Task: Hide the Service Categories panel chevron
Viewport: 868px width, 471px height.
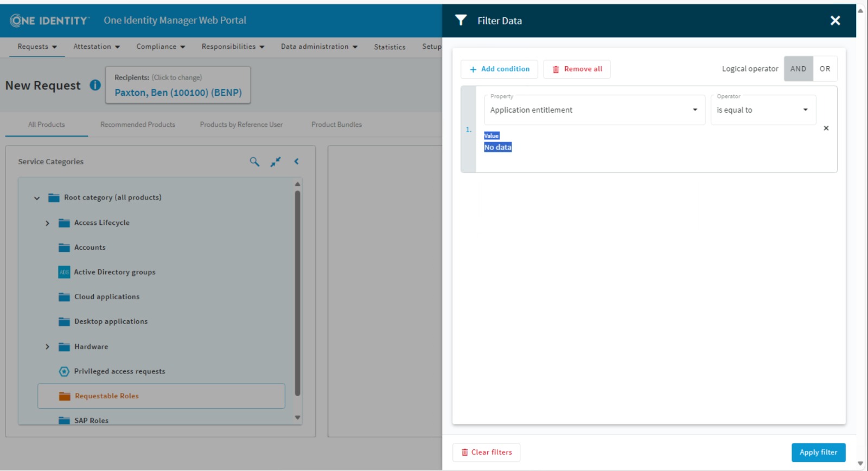Action: pyautogui.click(x=296, y=162)
